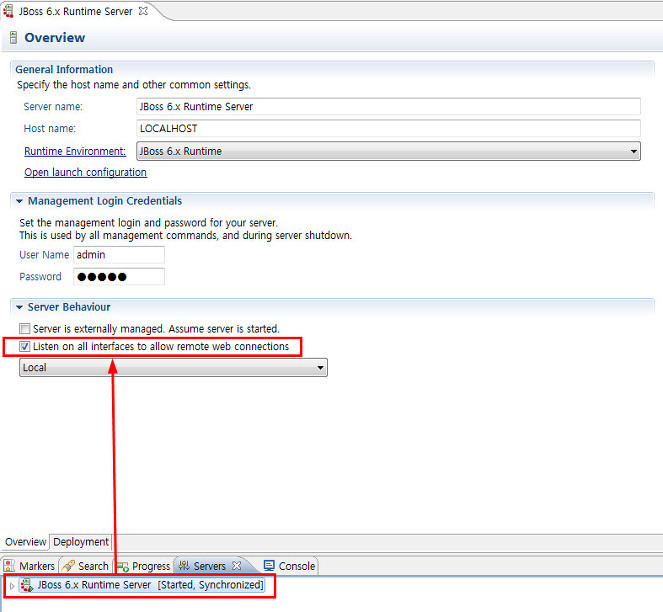Click the General Information section header
This screenshot has height=612, width=663.
64,69
